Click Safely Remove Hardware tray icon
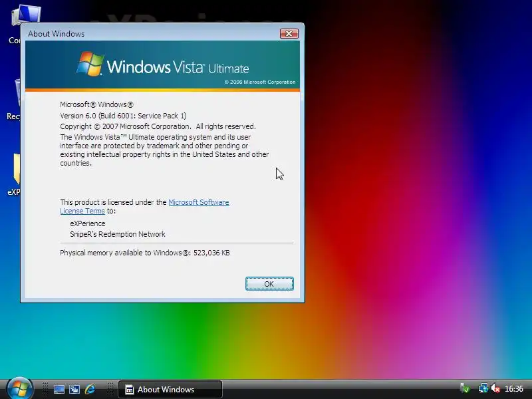This screenshot has height=399, width=532. (465, 388)
